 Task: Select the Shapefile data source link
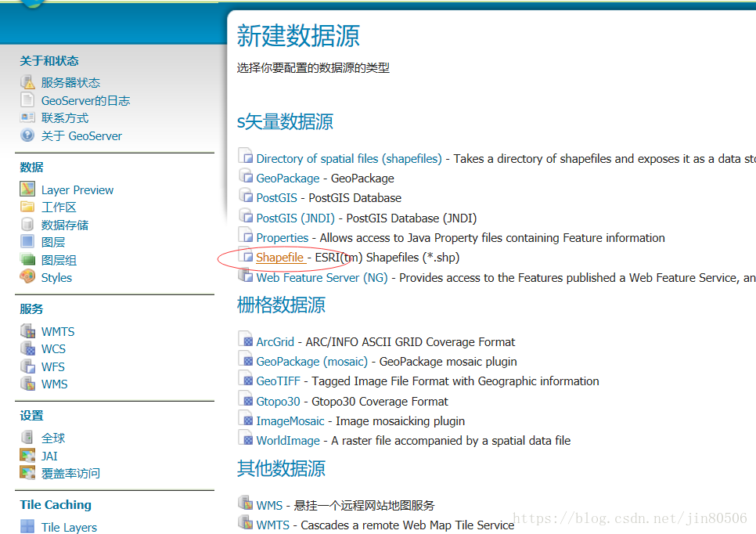pyautogui.click(x=279, y=258)
